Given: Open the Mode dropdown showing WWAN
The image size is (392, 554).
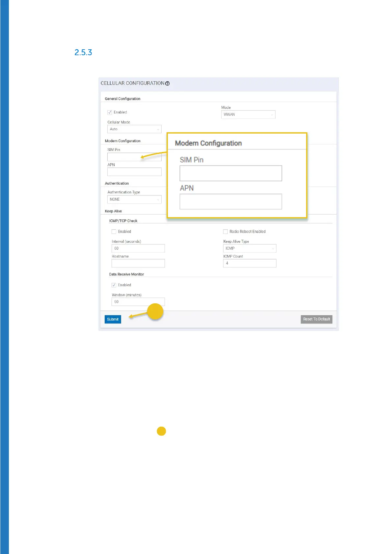Looking at the screenshot, I should click(x=248, y=114).
